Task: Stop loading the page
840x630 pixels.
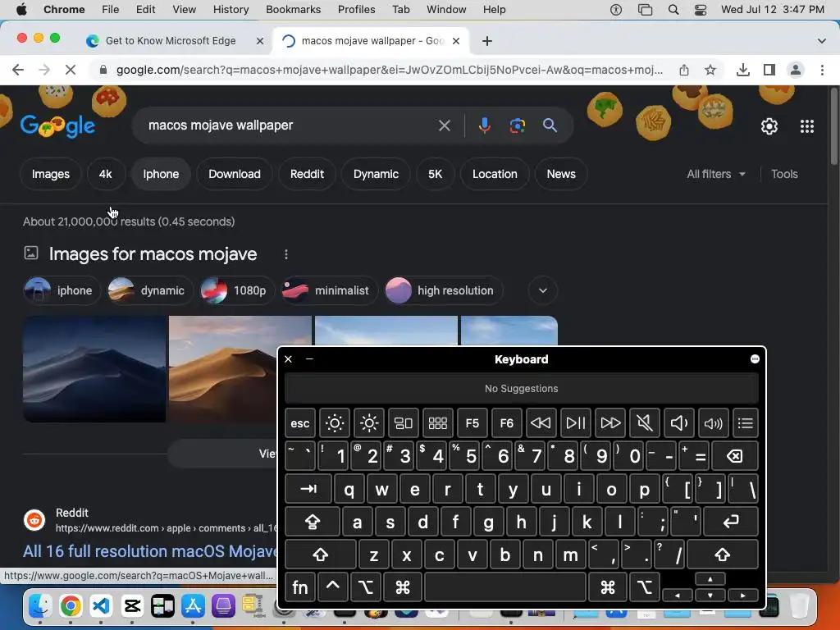Action: (71, 70)
